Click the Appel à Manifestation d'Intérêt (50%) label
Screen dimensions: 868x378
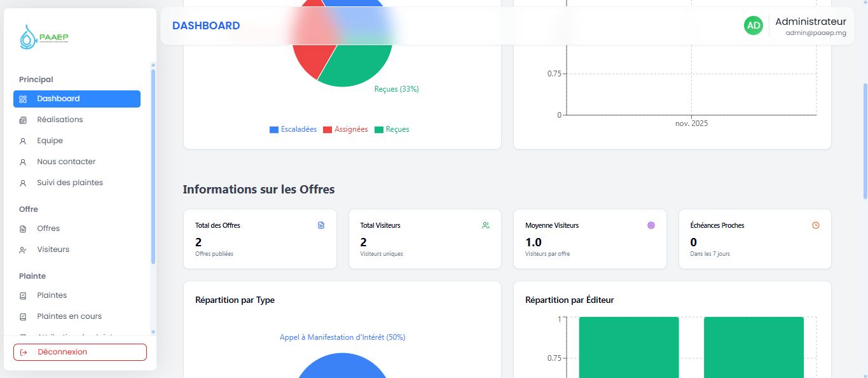point(343,337)
